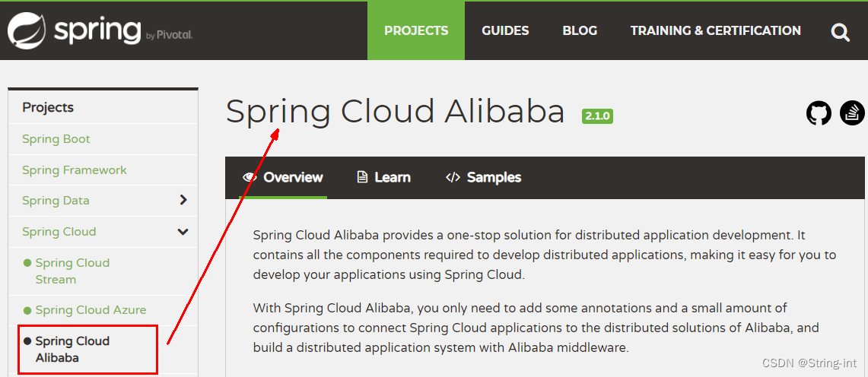
Task: Click the code brackets icon beside Samples
Action: (x=453, y=177)
